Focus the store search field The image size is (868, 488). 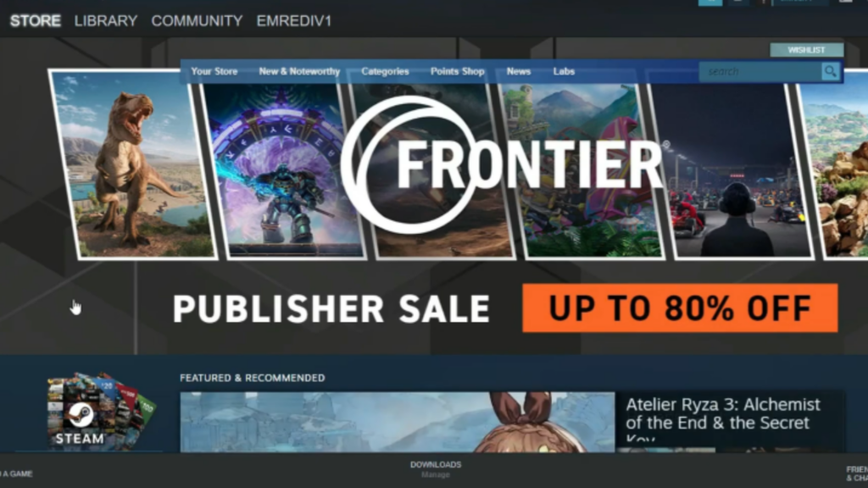point(760,71)
